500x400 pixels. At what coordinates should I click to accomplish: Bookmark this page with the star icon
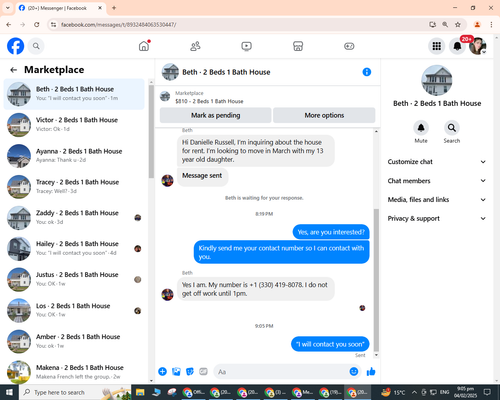pos(458,24)
